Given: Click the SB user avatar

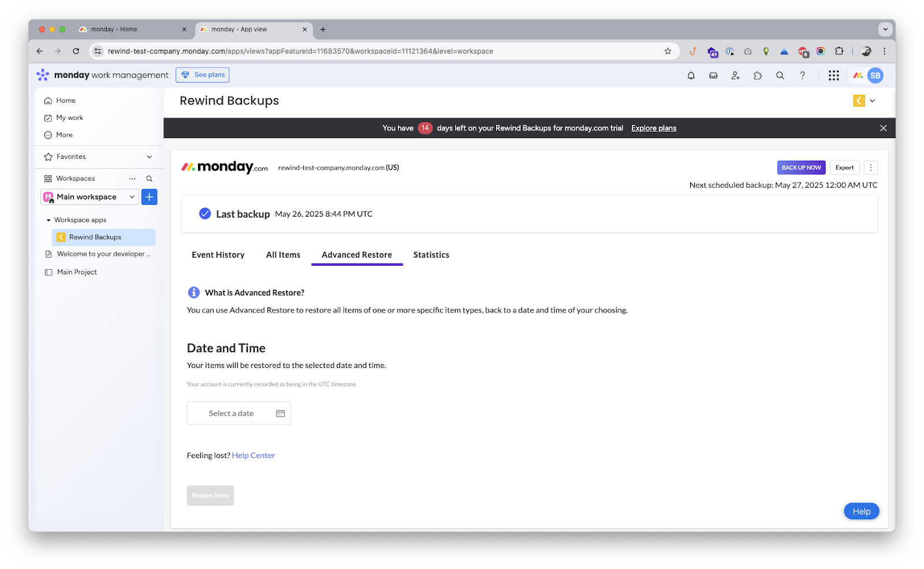Looking at the screenshot, I should 875,75.
